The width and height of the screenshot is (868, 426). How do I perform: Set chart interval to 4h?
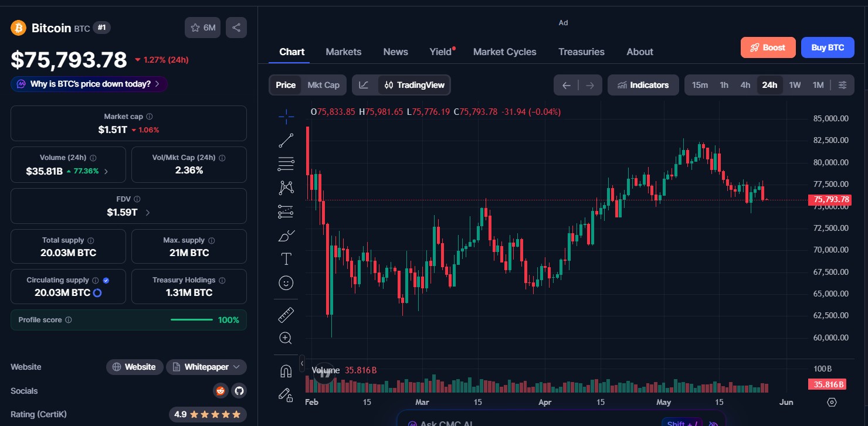pos(745,85)
